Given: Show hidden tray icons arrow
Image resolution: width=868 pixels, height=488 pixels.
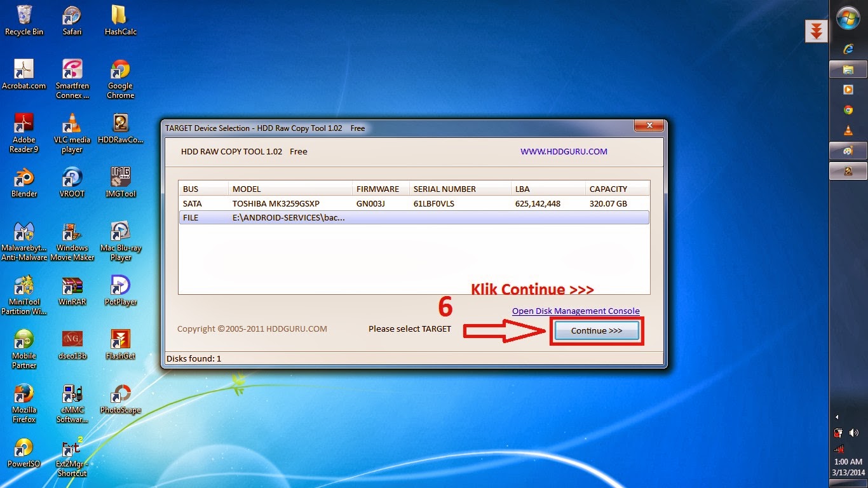Looking at the screenshot, I should pos(837,417).
